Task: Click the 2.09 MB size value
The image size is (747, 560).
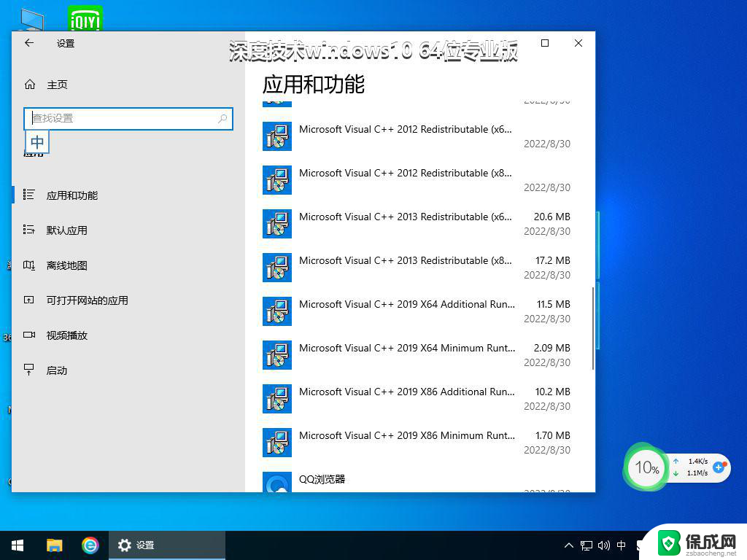Action: 551,349
